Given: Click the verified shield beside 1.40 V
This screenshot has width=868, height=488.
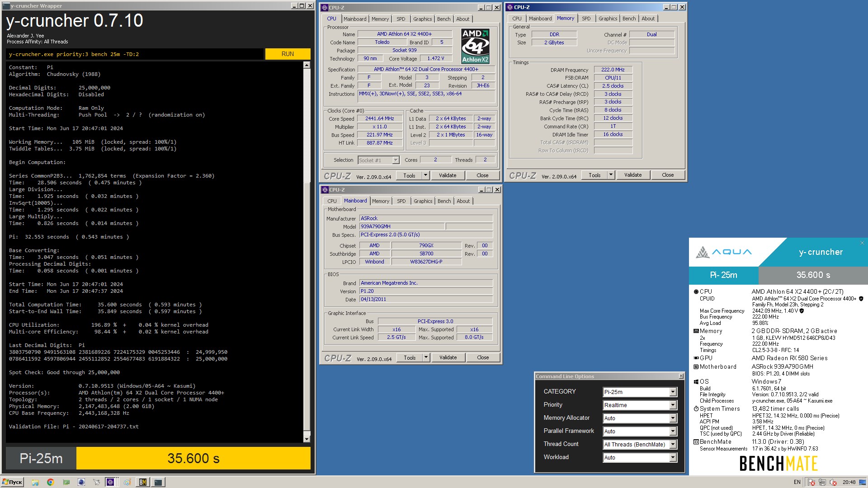Looking at the screenshot, I should click(802, 311).
